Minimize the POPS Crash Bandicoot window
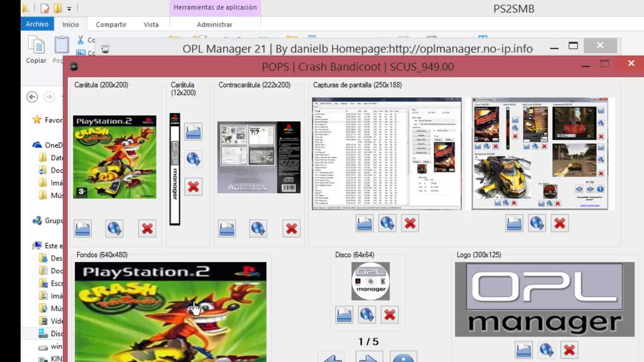The image size is (644, 362). tap(585, 64)
